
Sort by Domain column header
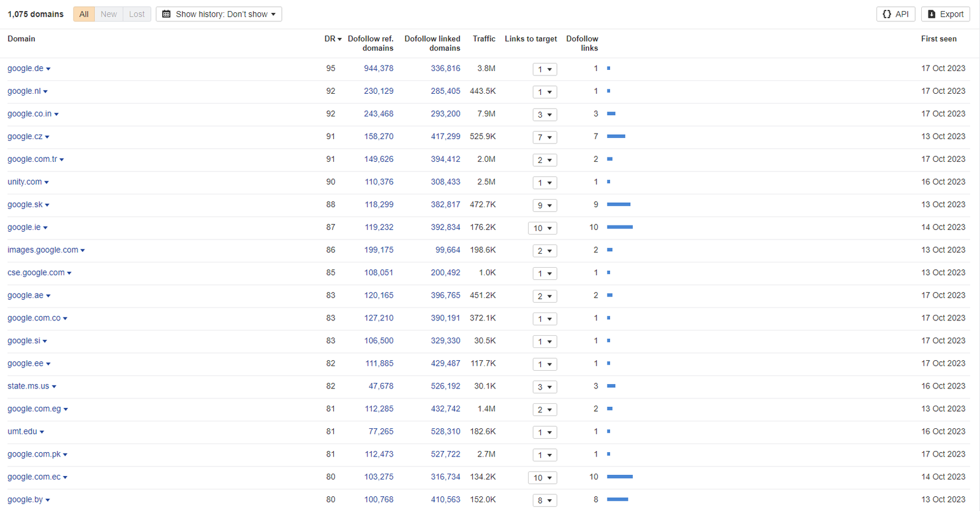21,39
